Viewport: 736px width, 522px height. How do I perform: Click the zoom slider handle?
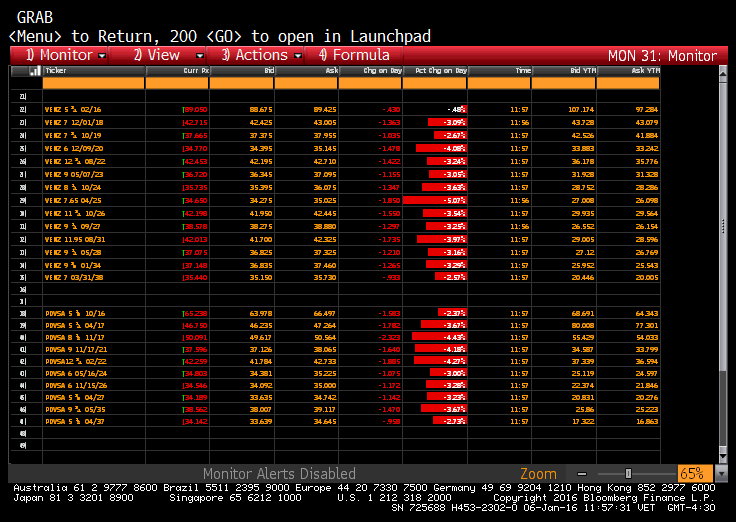tap(629, 474)
